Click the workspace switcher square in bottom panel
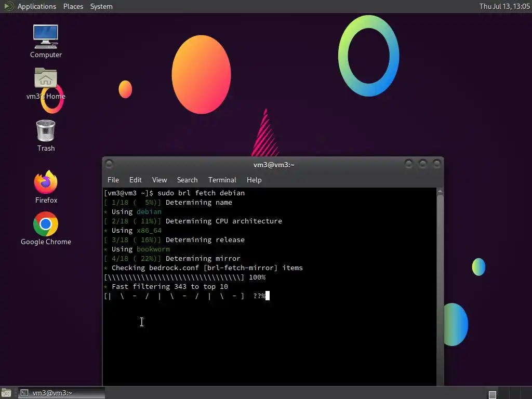Viewport: 532px width, 399px height. 493,395
